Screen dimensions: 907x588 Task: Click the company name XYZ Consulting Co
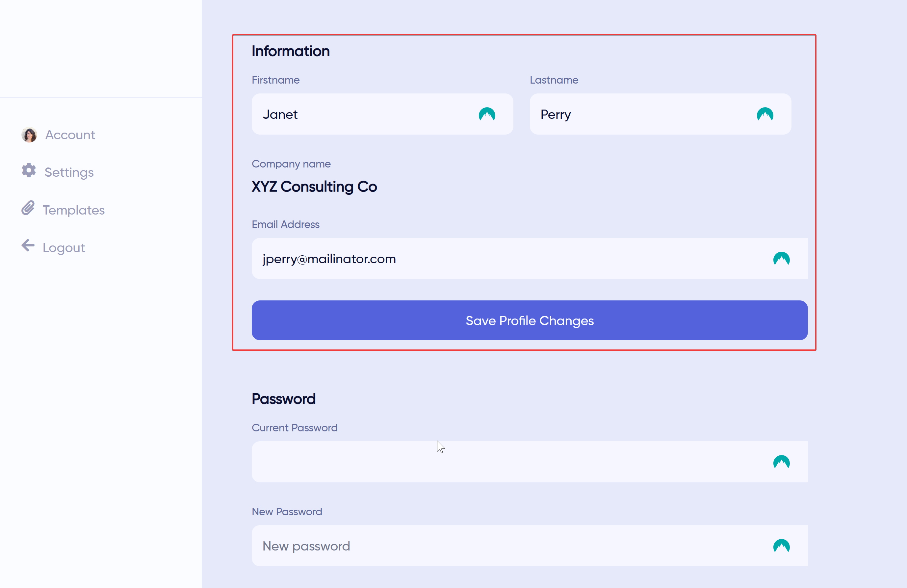[314, 186]
